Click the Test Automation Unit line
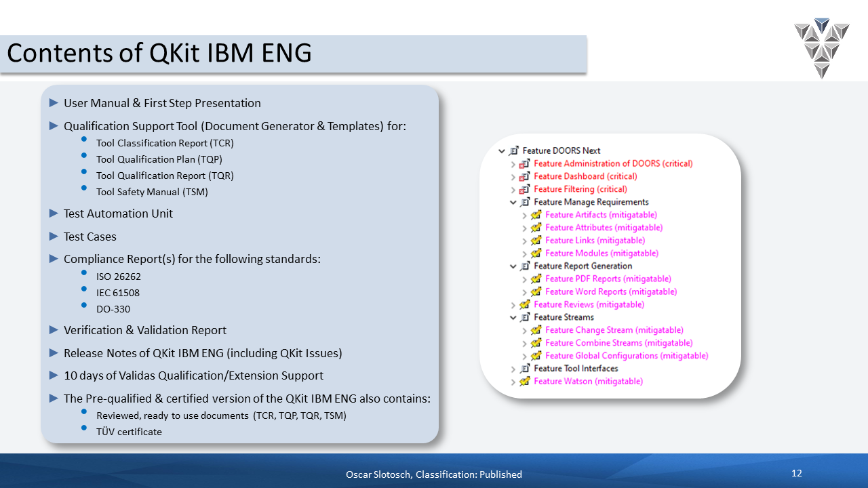This screenshot has width=868, height=488. click(118, 213)
